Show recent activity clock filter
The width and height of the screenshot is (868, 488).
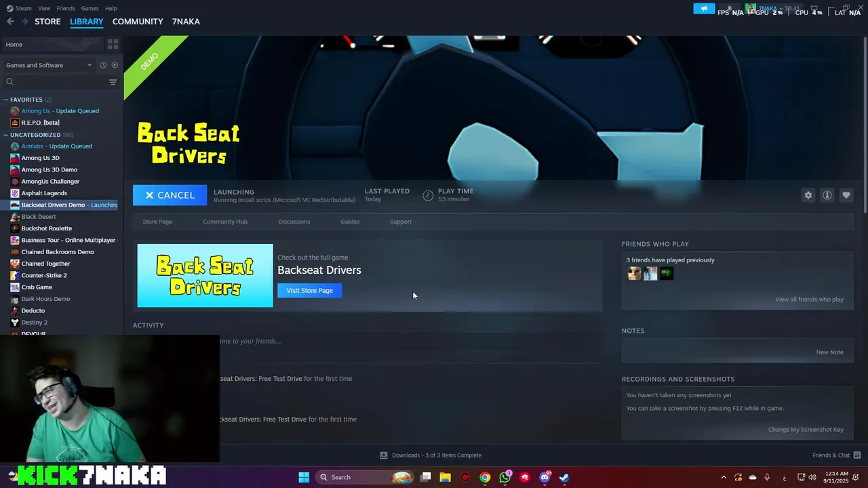[103, 65]
